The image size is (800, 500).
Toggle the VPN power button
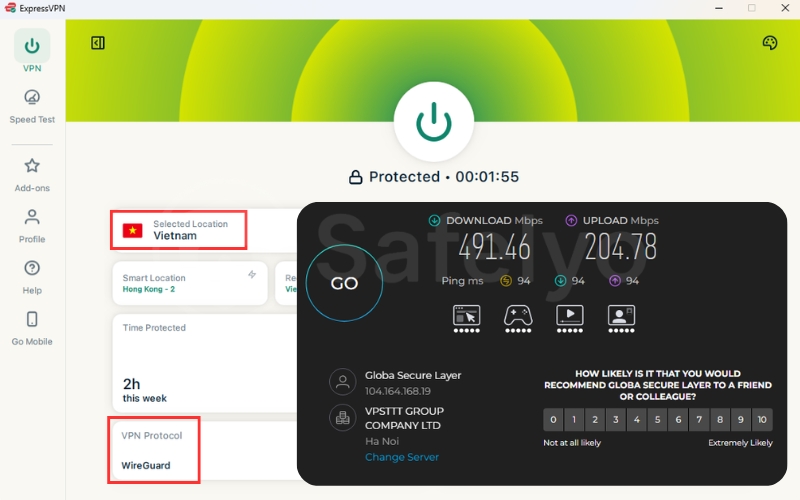(434, 122)
